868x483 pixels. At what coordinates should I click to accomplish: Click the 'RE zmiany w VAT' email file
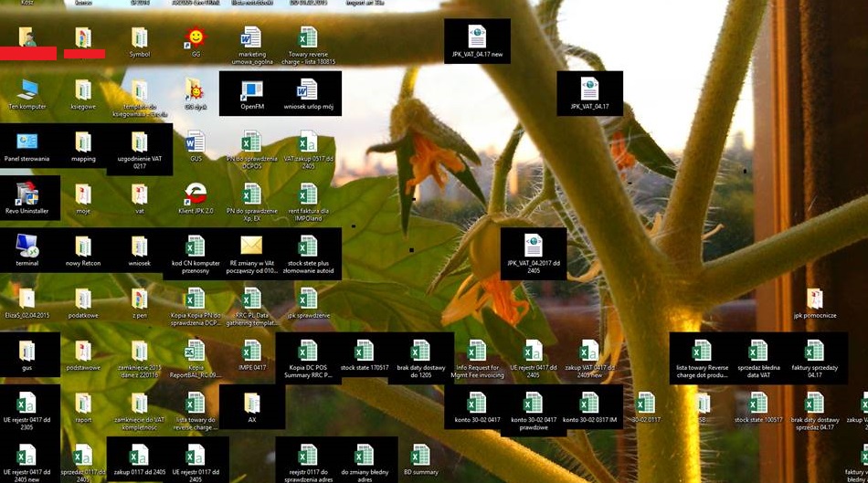click(251, 246)
